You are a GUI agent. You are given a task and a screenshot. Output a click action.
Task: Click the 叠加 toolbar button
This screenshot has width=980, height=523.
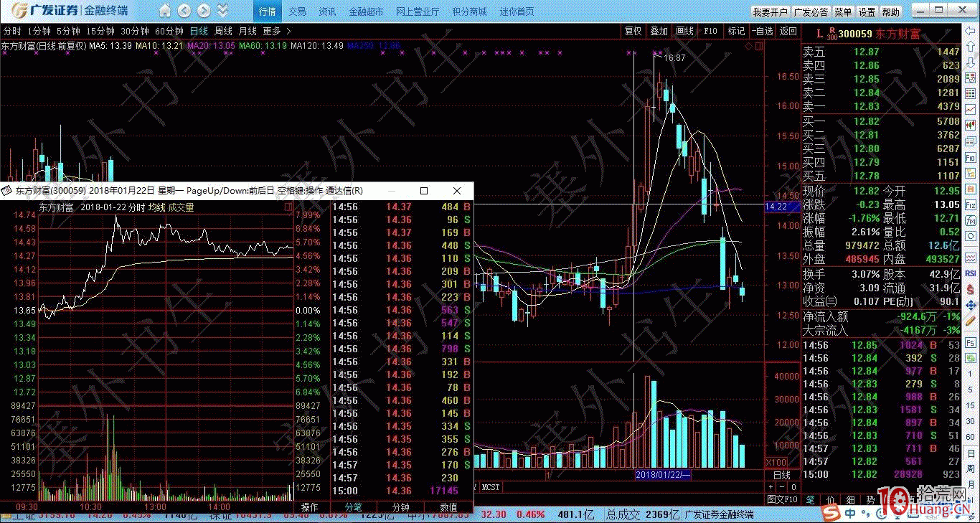click(x=659, y=31)
